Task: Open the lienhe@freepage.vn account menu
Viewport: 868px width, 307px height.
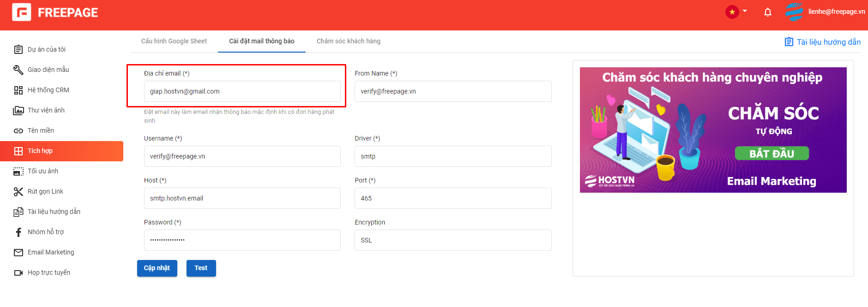Action: click(837, 12)
